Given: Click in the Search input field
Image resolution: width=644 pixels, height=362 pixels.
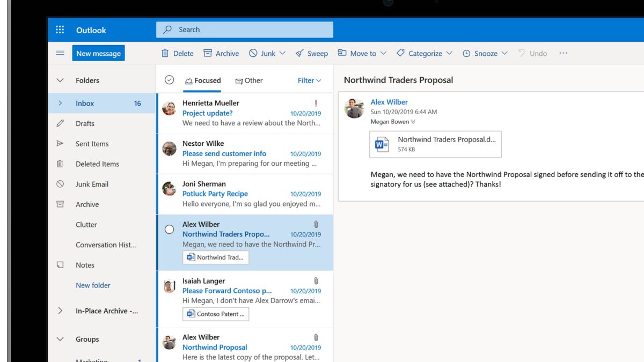Looking at the screenshot, I should [x=245, y=29].
